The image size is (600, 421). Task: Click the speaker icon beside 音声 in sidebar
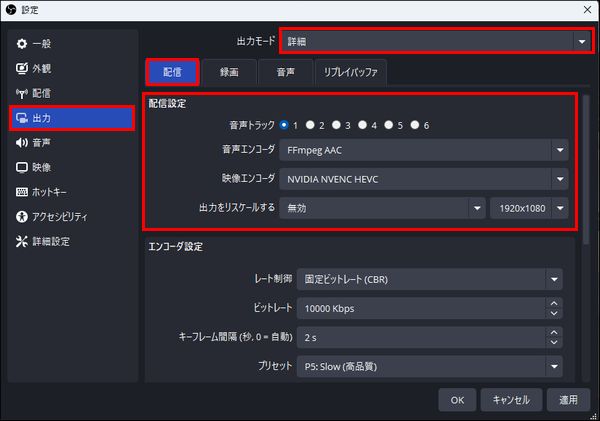(22, 143)
